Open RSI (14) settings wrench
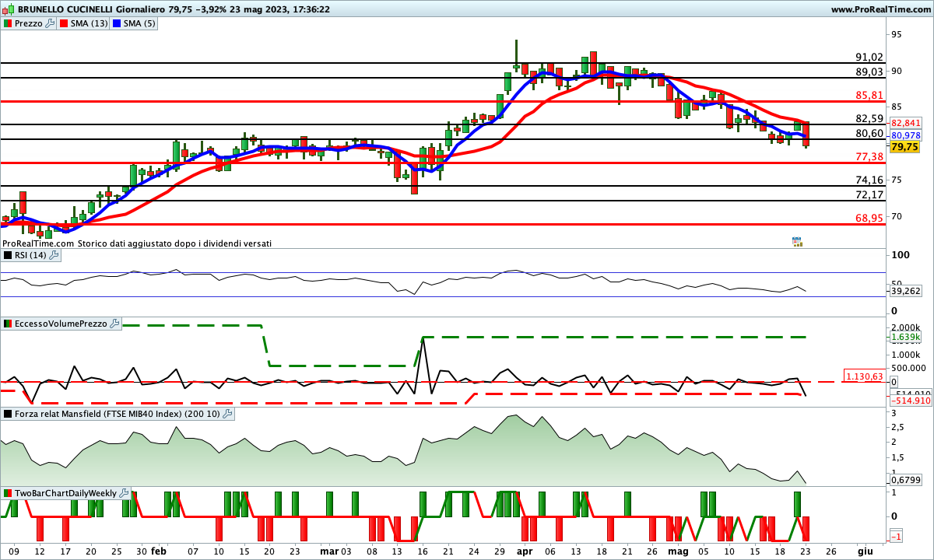934x560 pixels. 54,254
